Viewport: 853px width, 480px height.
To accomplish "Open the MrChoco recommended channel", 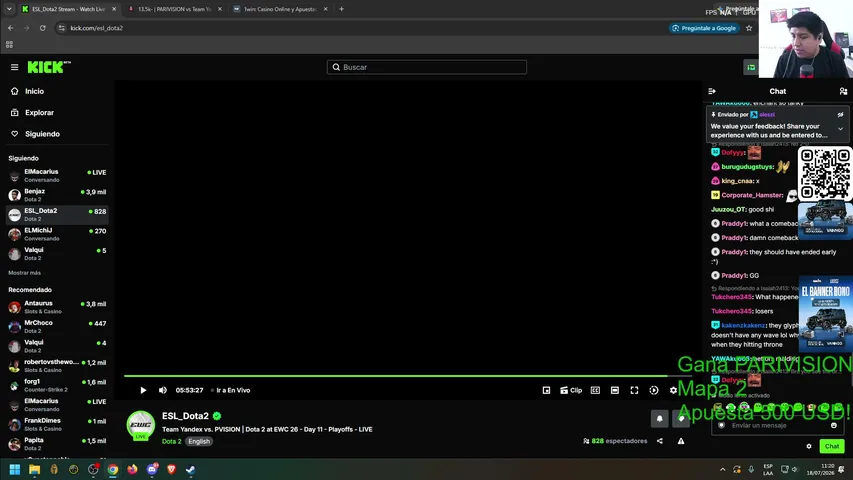I will [57, 327].
